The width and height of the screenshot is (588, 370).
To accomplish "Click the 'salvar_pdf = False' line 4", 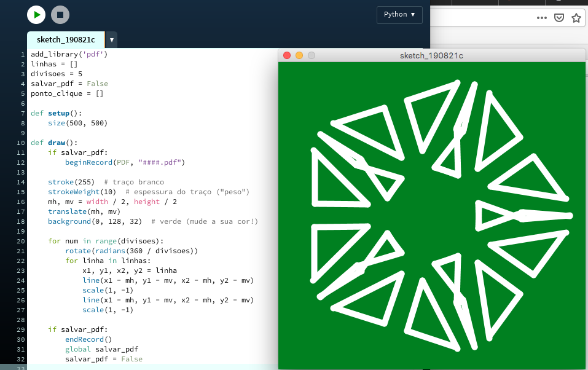I will click(69, 84).
